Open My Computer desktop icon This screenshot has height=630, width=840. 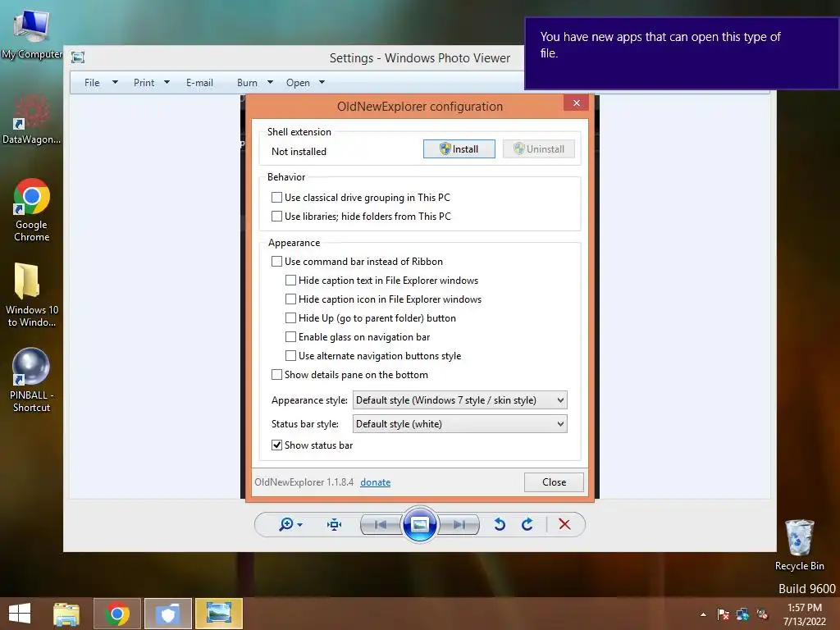click(x=32, y=33)
